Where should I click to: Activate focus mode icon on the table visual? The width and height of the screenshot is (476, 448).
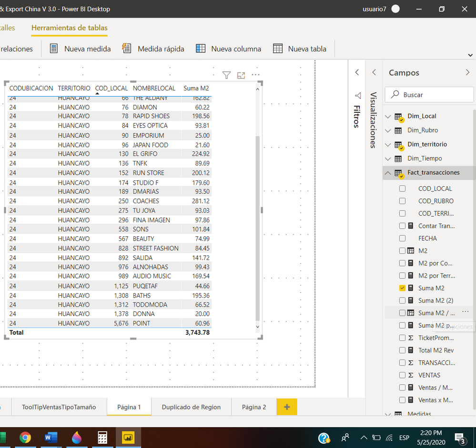241,75
